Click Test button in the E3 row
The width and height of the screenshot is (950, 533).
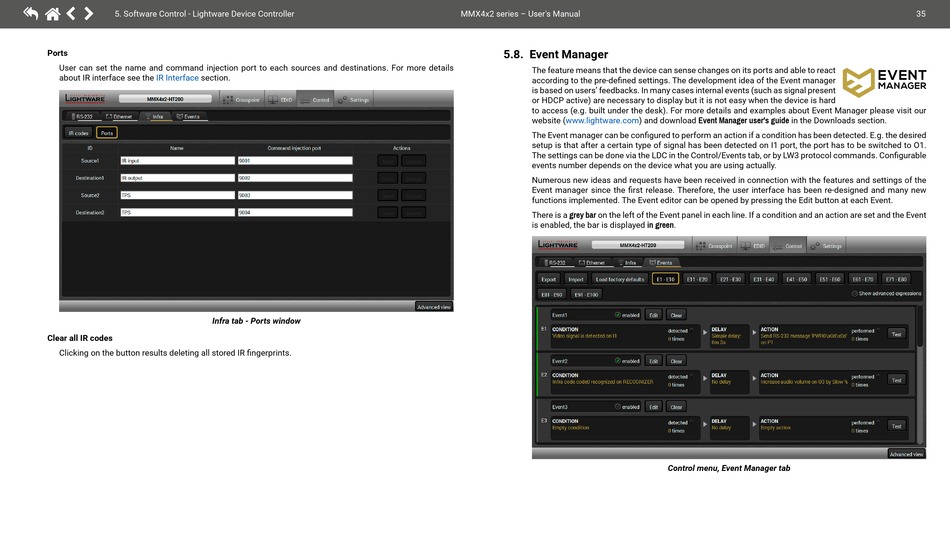click(897, 426)
